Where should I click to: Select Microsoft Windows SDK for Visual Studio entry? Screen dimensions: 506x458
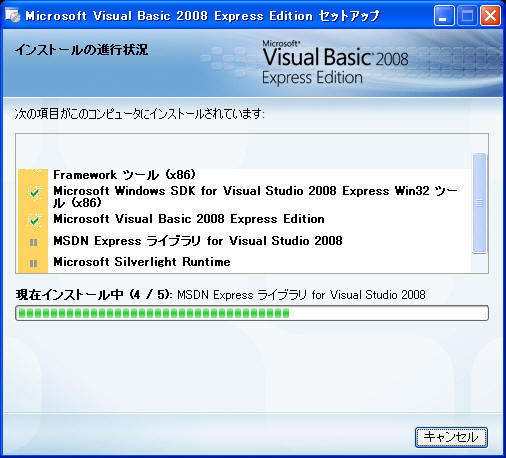(x=255, y=196)
